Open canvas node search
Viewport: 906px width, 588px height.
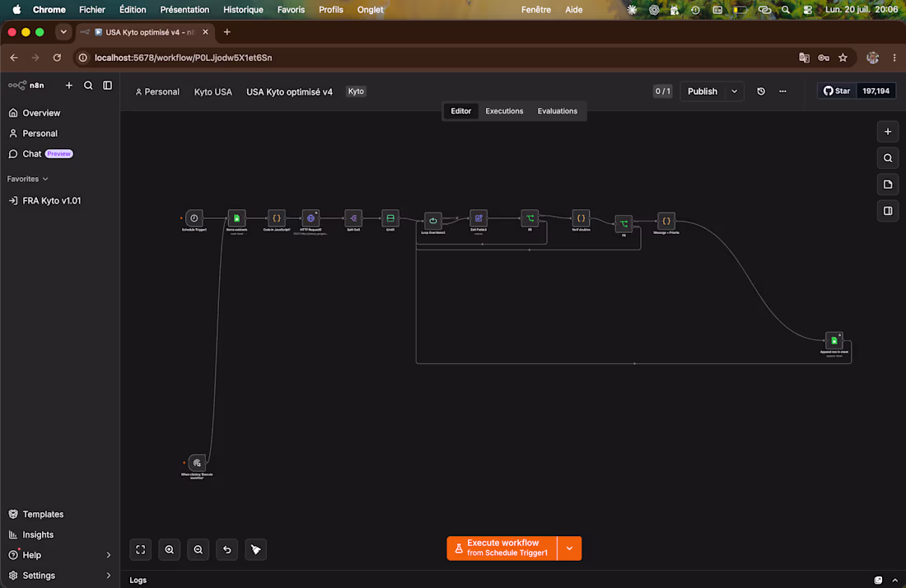[x=888, y=158]
